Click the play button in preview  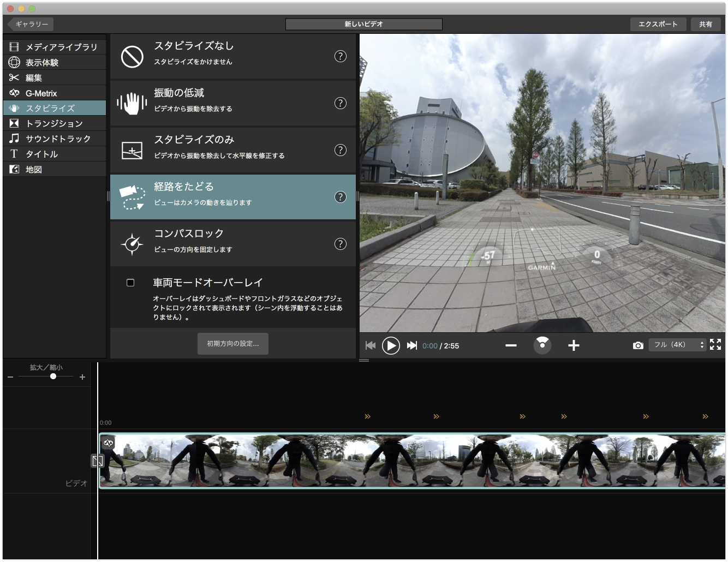coord(391,345)
